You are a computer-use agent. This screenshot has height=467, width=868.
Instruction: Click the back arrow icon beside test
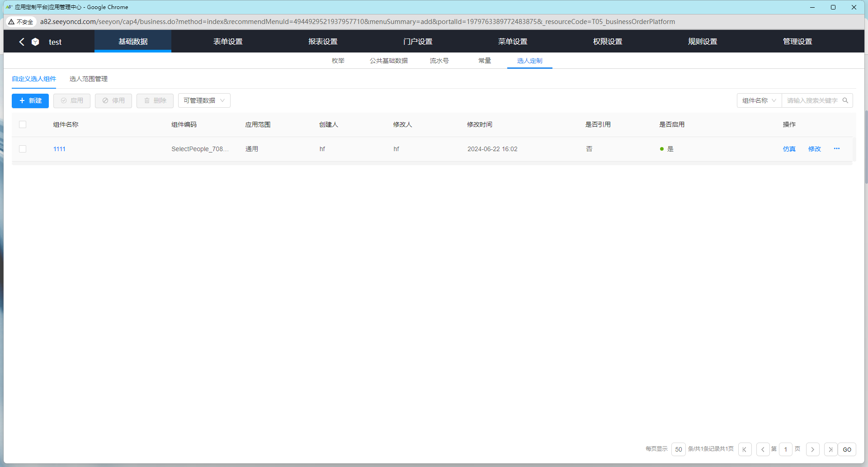(21, 42)
